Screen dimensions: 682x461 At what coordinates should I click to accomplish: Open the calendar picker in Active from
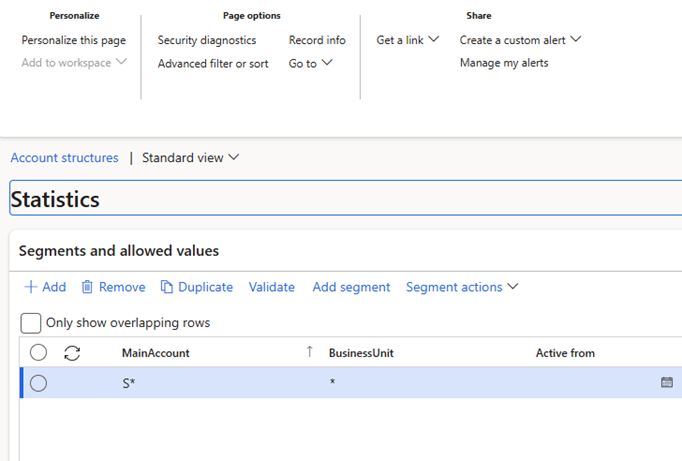667,382
